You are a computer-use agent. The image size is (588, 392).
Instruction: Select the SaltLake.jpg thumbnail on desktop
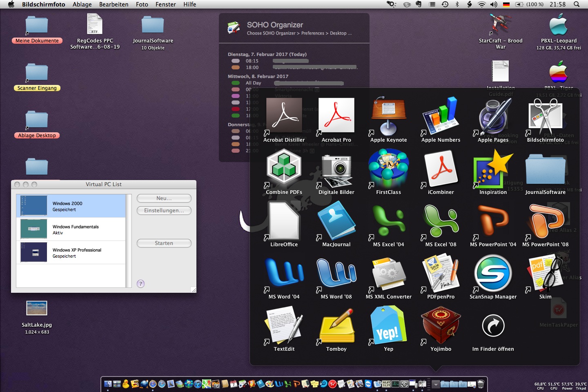pos(37,308)
